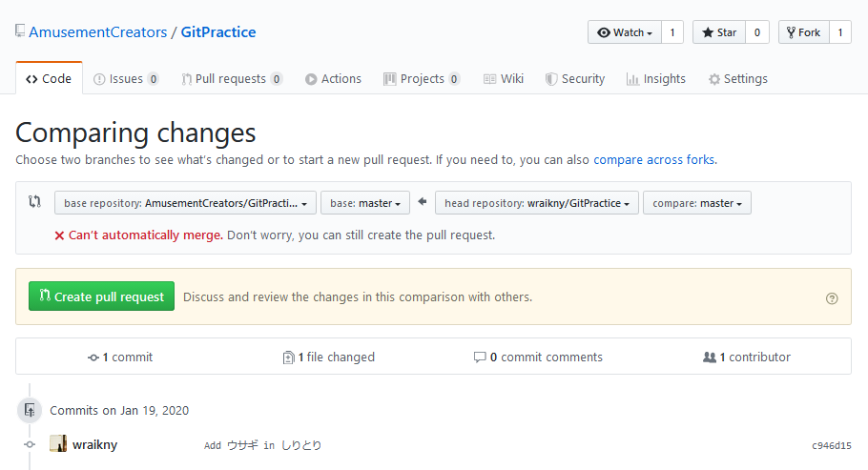The image size is (868, 470).
Task: Open commit c946d15 hash link
Action: (x=832, y=445)
